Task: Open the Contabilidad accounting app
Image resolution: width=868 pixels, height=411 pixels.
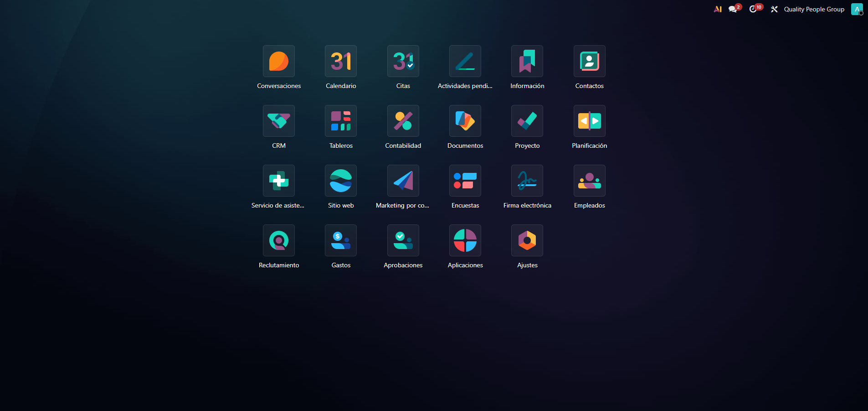Action: 403,121
